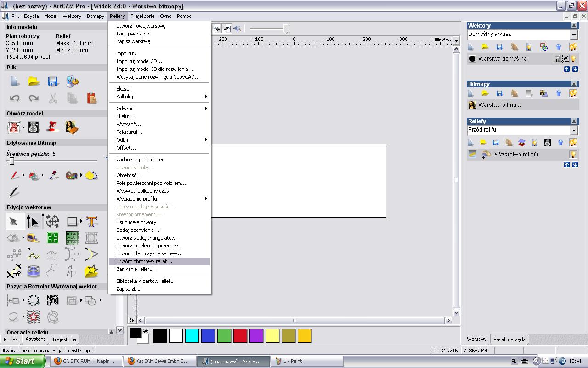Click the New Model icon in Plik section
The image size is (588, 368).
click(x=14, y=82)
